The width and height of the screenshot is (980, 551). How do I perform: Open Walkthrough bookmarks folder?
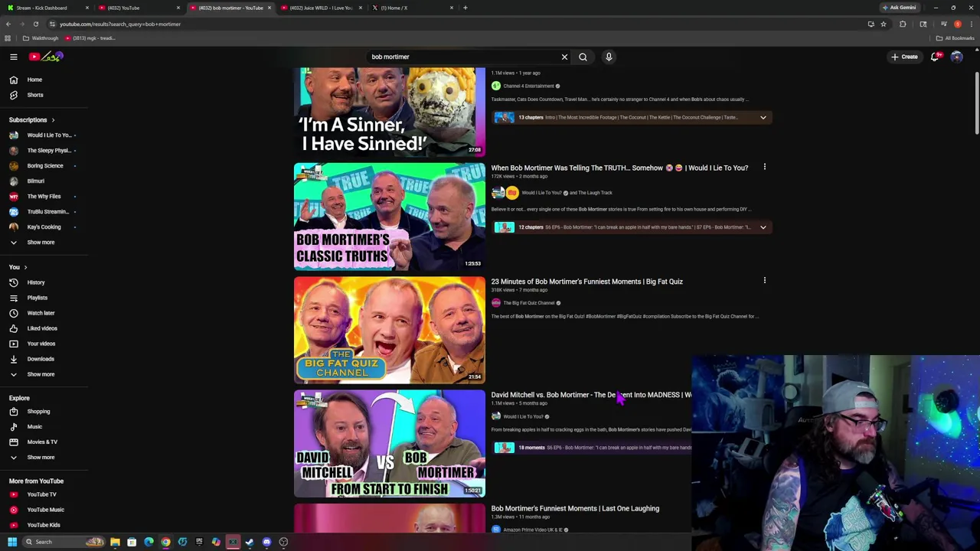(x=41, y=38)
